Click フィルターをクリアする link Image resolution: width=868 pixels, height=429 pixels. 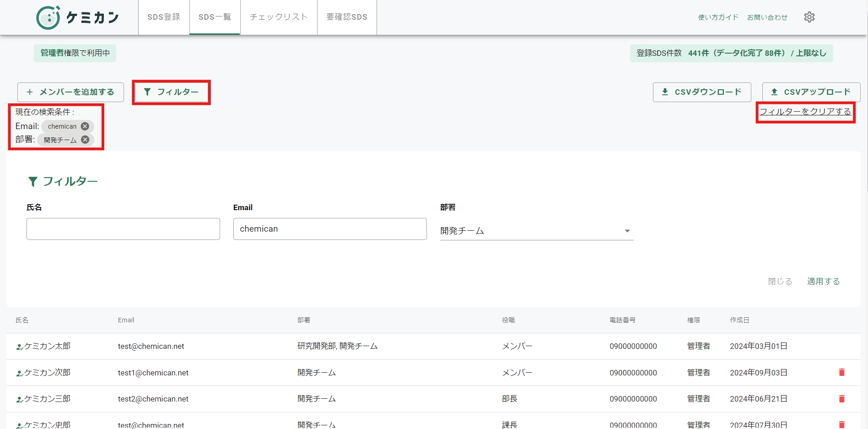[805, 111]
